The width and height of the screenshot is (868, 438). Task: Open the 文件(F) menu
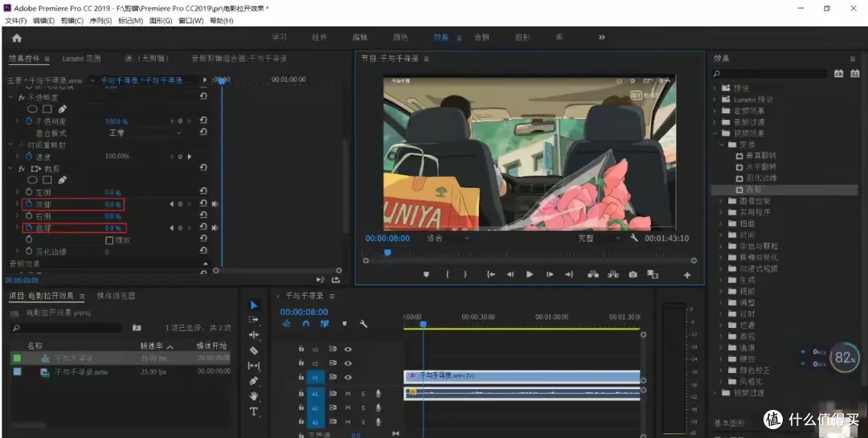click(x=15, y=20)
